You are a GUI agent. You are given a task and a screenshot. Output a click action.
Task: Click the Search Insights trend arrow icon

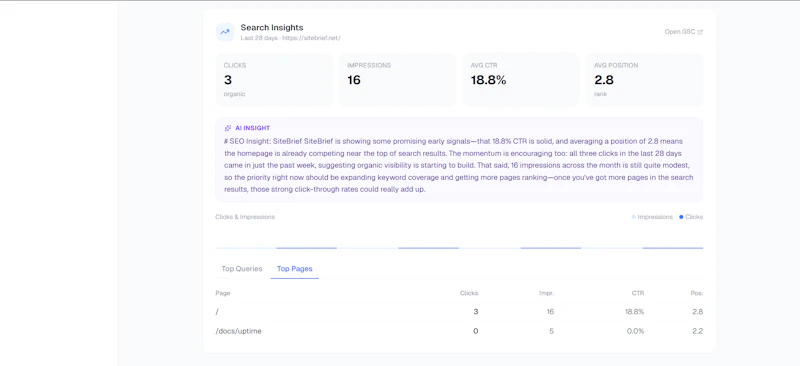point(224,32)
